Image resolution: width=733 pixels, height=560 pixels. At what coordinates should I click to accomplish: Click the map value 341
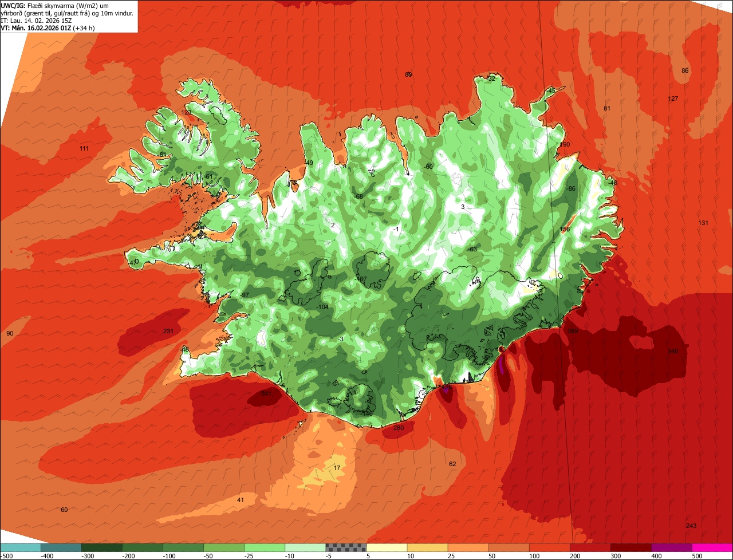266,393
